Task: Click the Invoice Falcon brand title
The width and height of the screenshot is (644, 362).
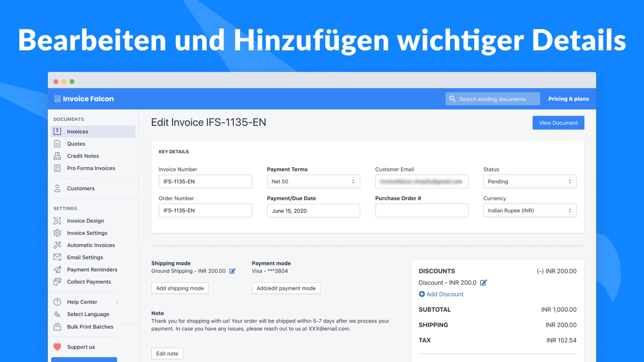Action: pyautogui.click(x=88, y=99)
